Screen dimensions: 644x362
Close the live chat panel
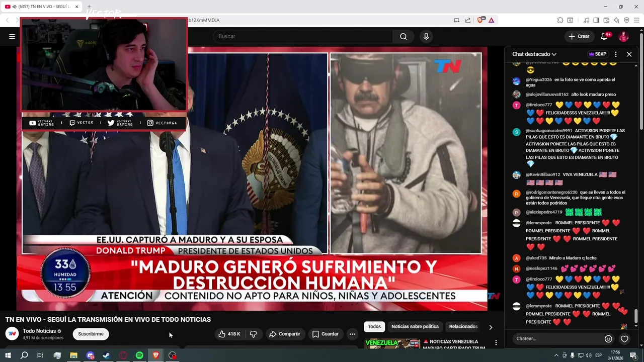click(x=629, y=54)
